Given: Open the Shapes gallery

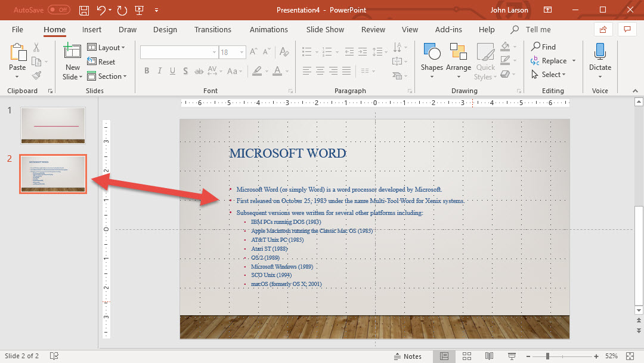Looking at the screenshot, I should [431, 60].
